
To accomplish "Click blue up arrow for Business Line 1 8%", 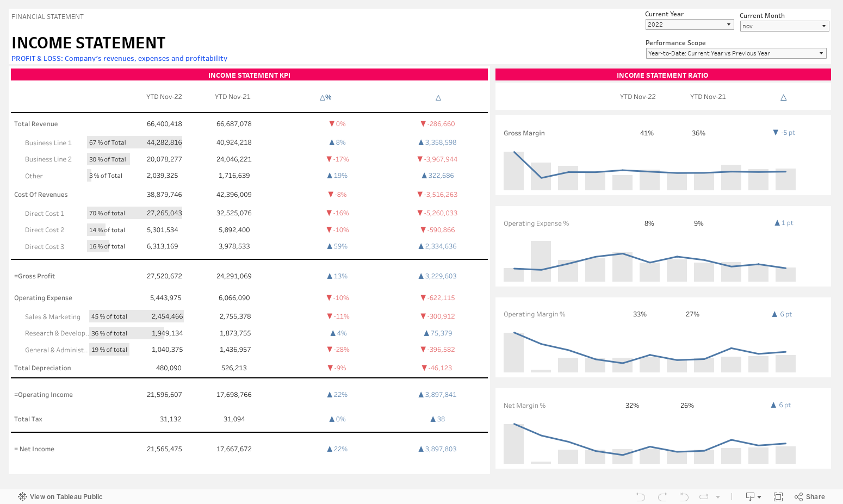I will 332,142.
